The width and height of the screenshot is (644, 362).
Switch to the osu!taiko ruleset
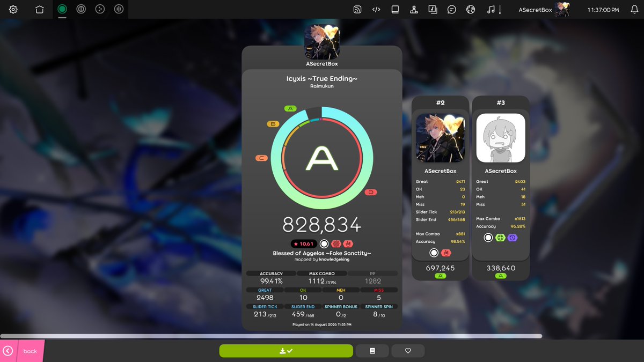pos(81,9)
